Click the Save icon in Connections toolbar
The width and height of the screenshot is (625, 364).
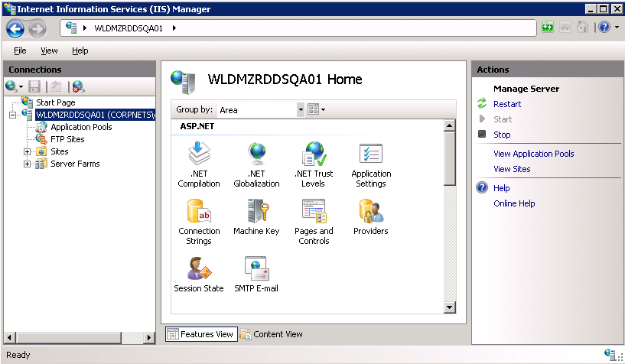click(34, 86)
